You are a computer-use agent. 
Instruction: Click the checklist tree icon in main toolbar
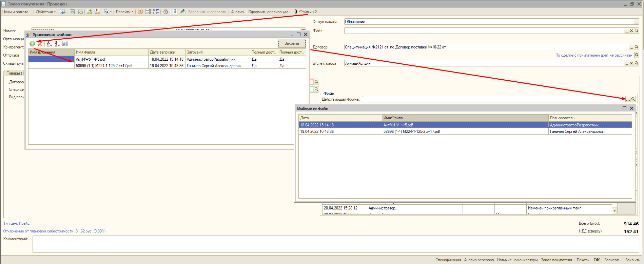[x=156, y=12]
